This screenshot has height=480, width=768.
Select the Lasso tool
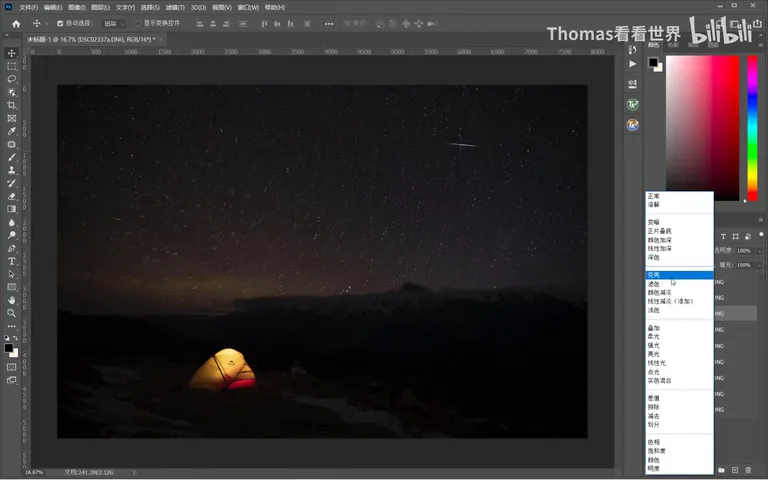tap(12, 79)
